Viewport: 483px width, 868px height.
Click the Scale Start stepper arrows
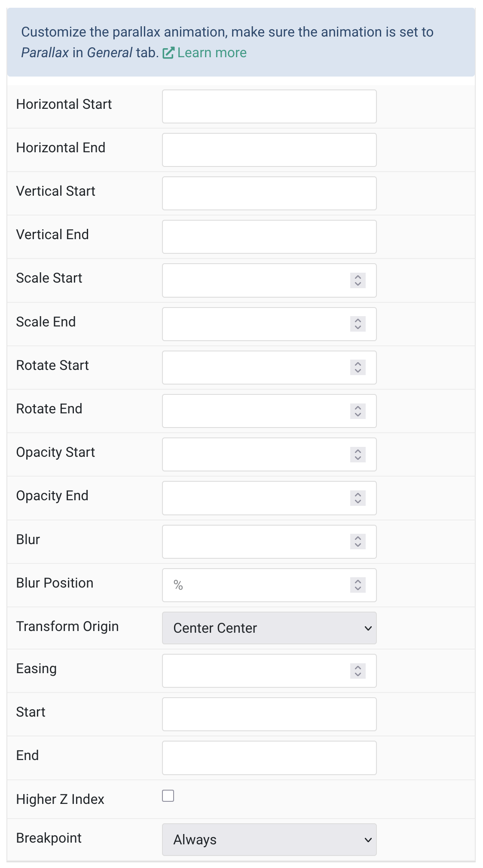pyautogui.click(x=358, y=280)
